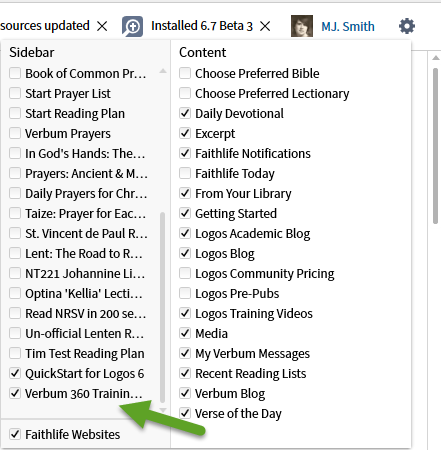The height and width of the screenshot is (450, 441).
Task: Tick Optina 'Kellia' Lecti… checkbox
Action: [x=15, y=293]
